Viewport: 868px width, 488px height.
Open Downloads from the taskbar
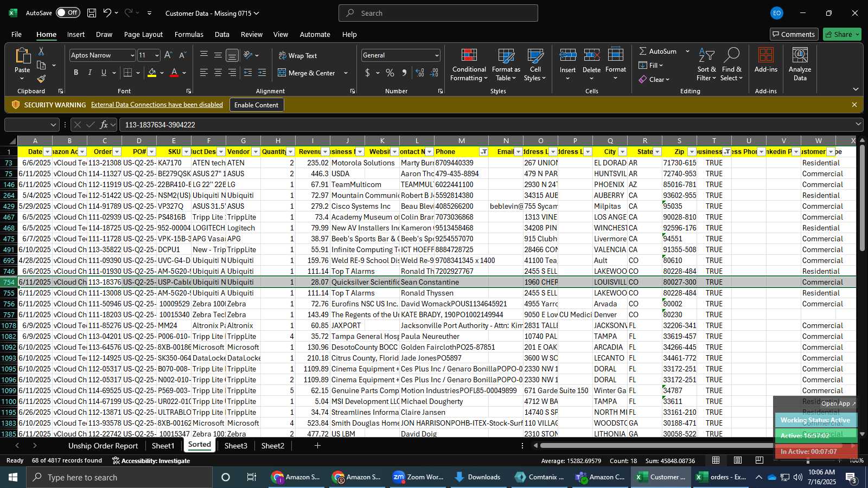(477, 477)
